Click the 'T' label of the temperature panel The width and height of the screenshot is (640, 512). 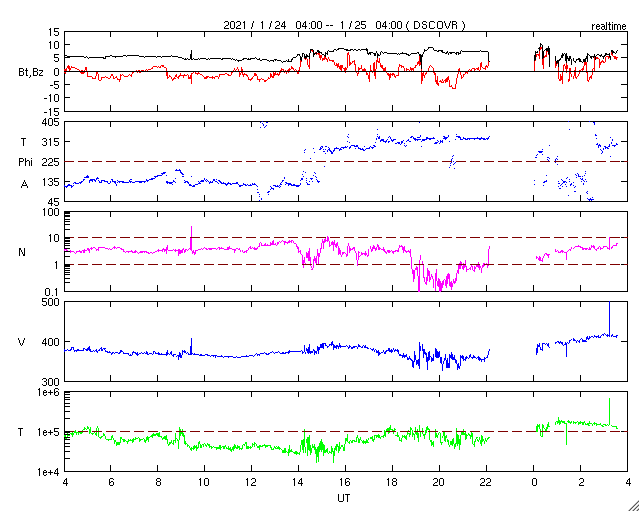[x=21, y=432]
